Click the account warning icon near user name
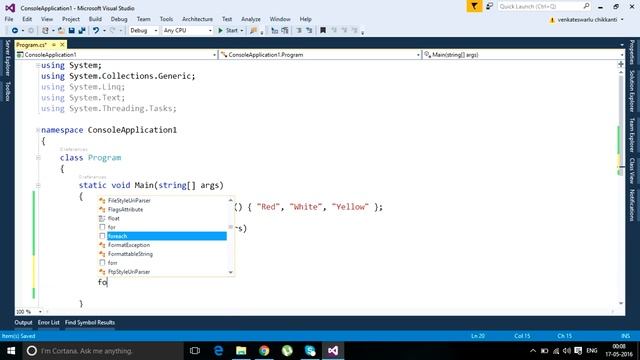 pyautogui.click(x=552, y=20)
